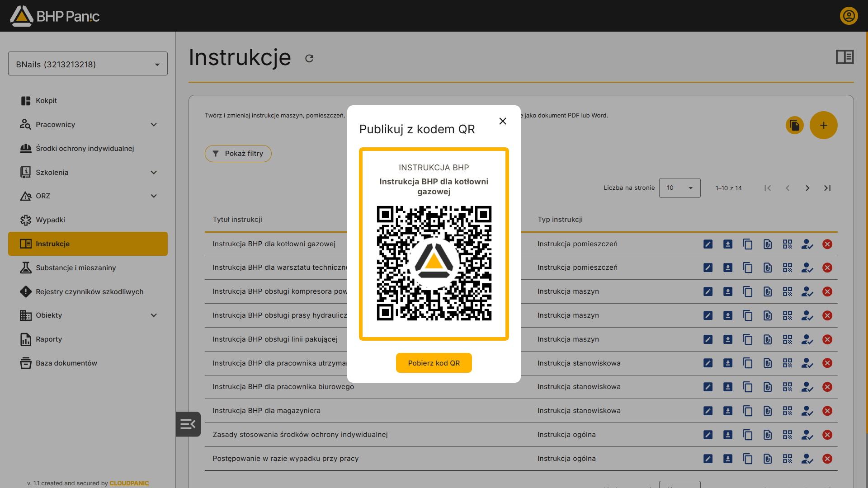Click Instrukcja BHP obsługi linii pakującej
Viewport: 868px width, 488px height.
(x=275, y=339)
